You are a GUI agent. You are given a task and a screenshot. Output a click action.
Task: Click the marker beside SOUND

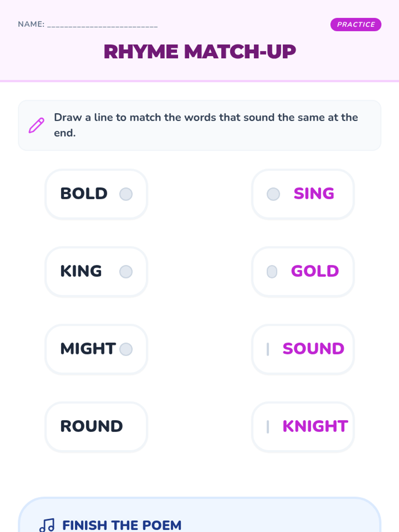coord(268,349)
